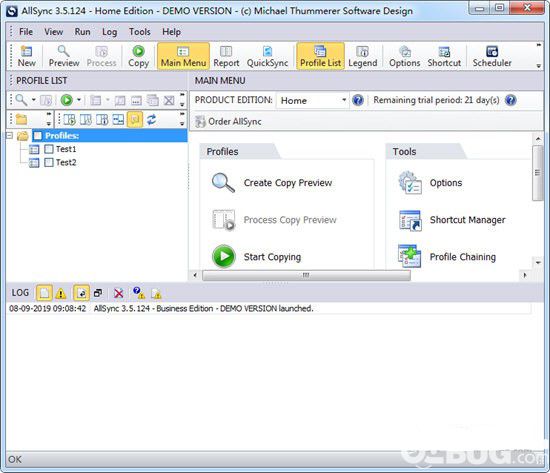This screenshot has width=550, height=473.
Task: Open the Shortcut toolbar icon
Action: 444,56
